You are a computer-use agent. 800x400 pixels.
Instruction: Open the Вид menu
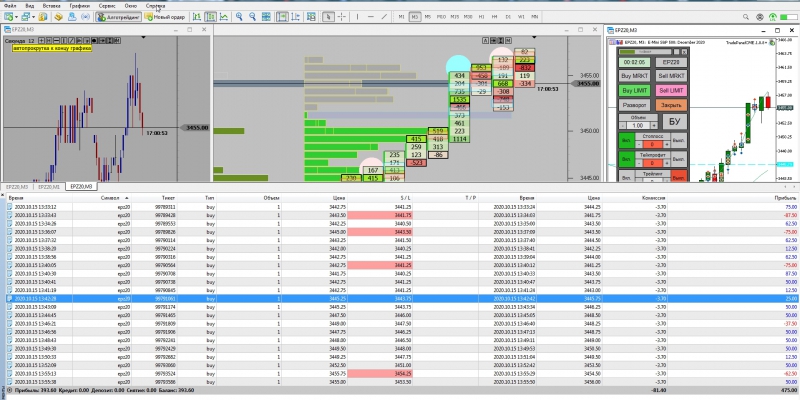pyautogui.click(x=30, y=6)
